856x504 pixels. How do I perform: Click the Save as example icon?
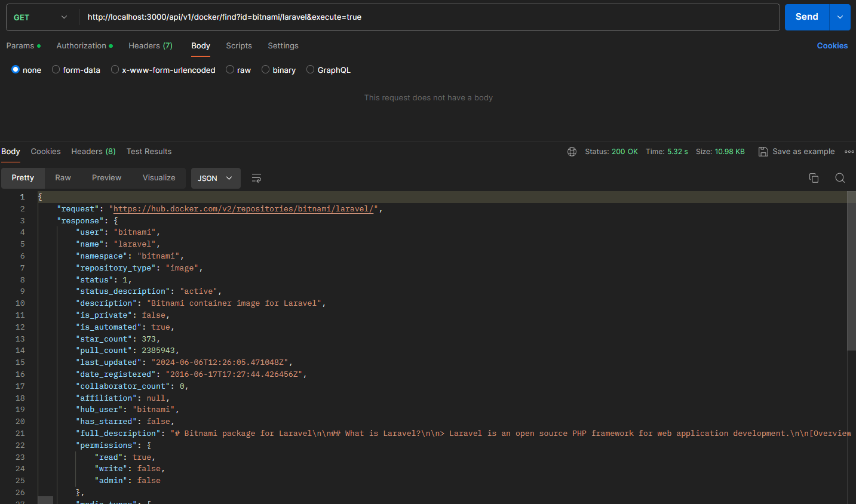pos(763,152)
